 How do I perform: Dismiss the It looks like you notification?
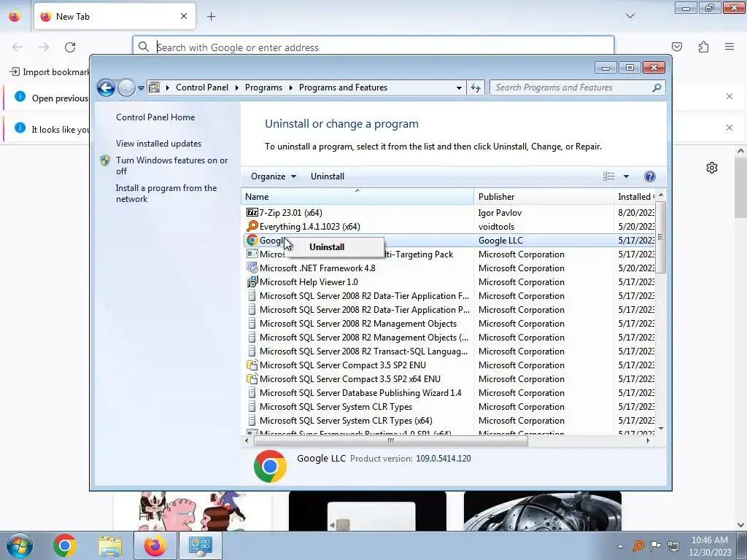click(729, 128)
